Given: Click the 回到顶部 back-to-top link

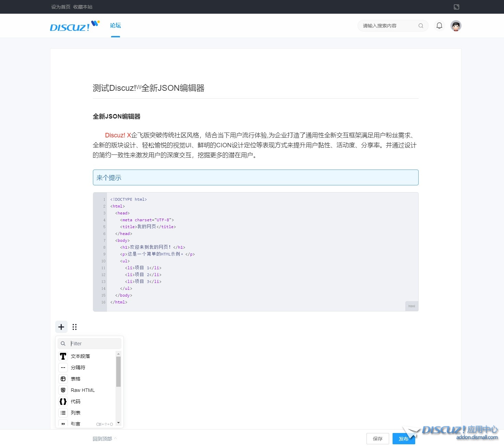Looking at the screenshot, I should click(x=103, y=439).
